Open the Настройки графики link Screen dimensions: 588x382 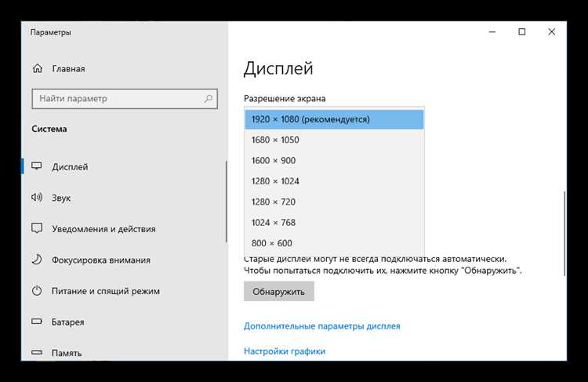285,351
